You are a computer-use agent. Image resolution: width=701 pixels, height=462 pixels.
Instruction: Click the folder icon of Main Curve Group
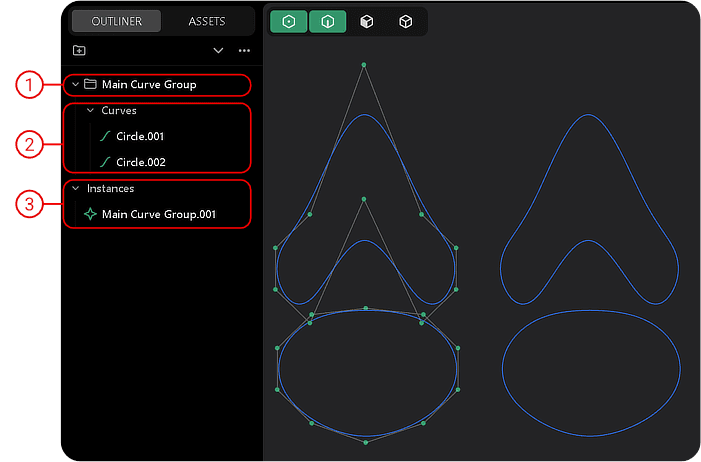coord(90,85)
